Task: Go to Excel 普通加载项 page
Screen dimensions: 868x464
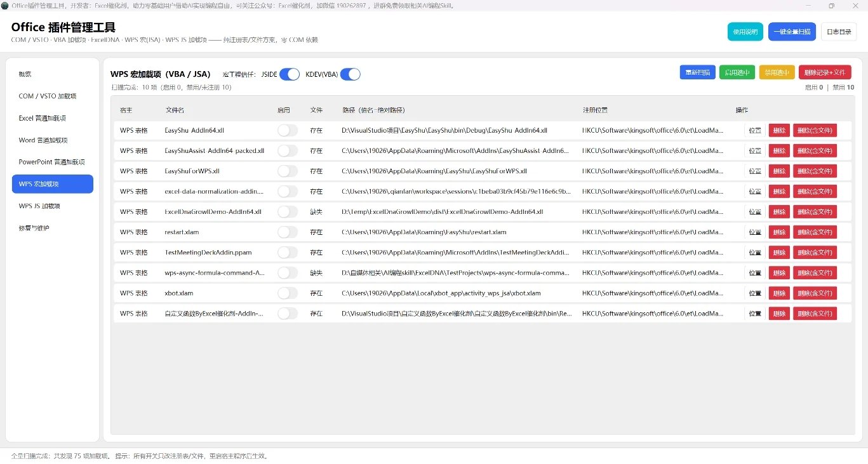Action: 53,118
